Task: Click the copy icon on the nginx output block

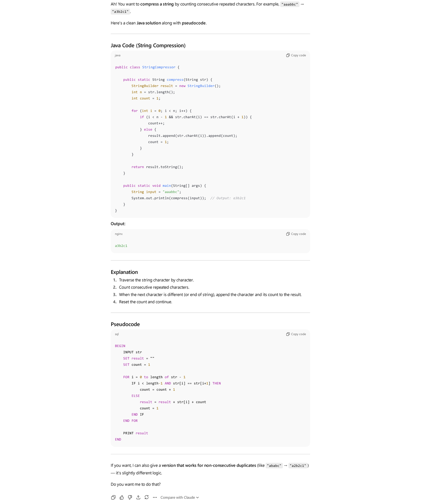Action: tap(288, 234)
